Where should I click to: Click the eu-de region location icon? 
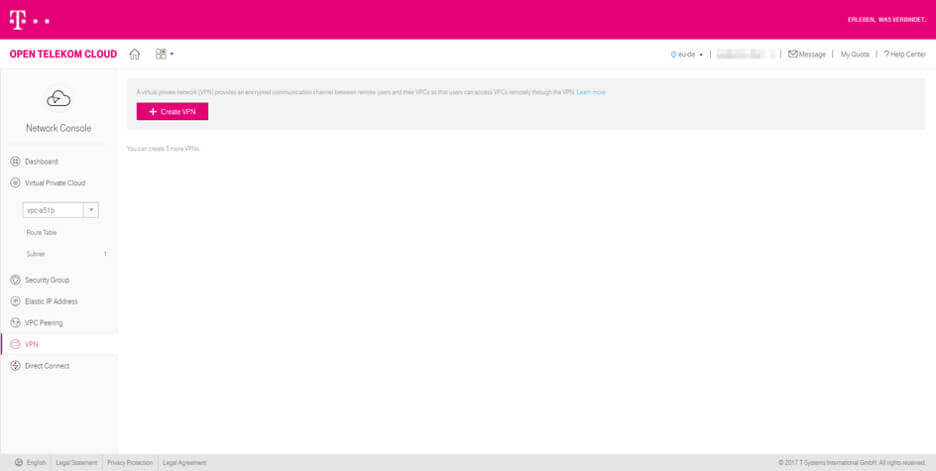coord(673,54)
